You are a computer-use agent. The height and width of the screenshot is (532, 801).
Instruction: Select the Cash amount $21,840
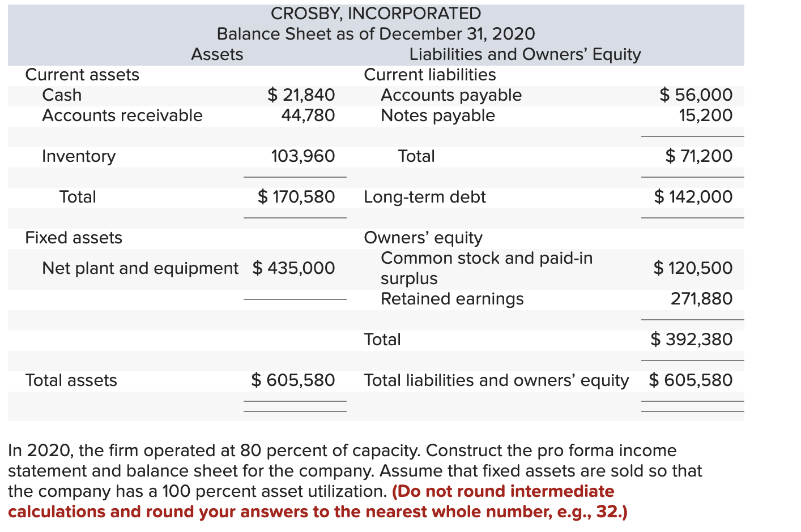(x=301, y=95)
